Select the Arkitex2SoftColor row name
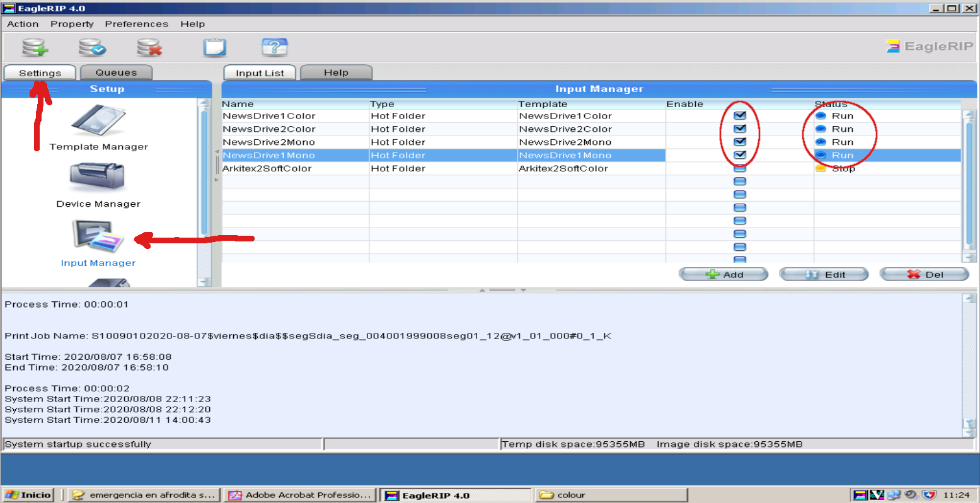Viewport: 980px width, 503px height. (267, 169)
